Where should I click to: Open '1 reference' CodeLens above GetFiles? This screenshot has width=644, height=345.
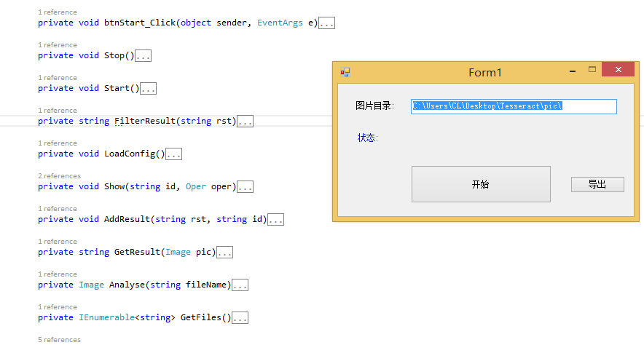tap(58, 307)
